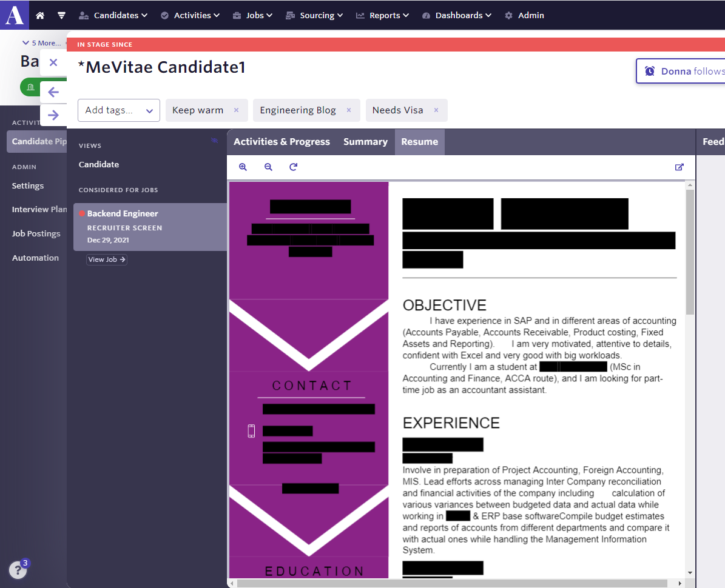Zoom in on the resume viewer
The width and height of the screenshot is (725, 588).
(x=243, y=167)
